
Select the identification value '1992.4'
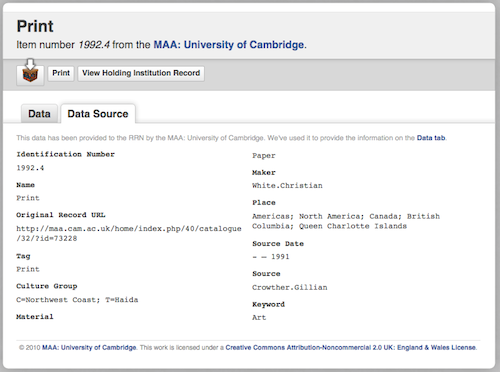30,168
